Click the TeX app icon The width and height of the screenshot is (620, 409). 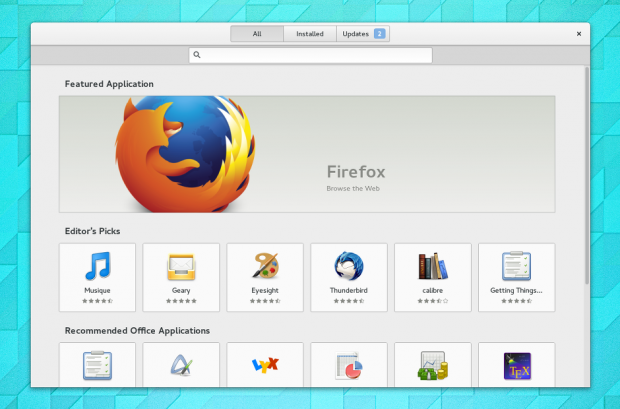(516, 365)
